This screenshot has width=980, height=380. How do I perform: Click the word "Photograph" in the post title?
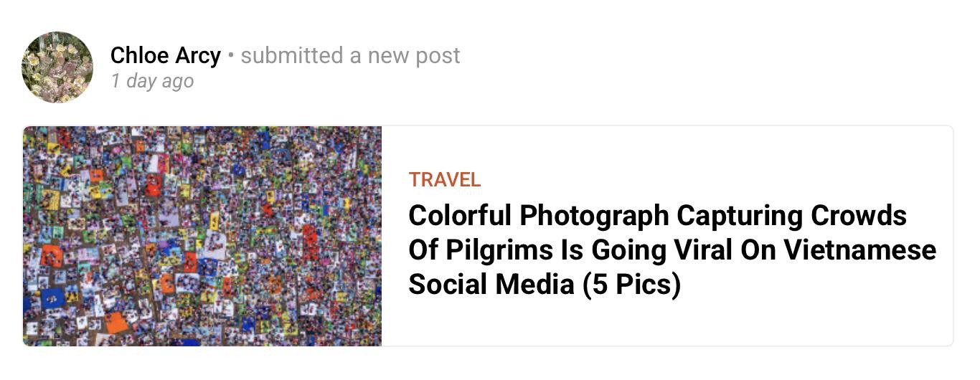tap(594, 215)
